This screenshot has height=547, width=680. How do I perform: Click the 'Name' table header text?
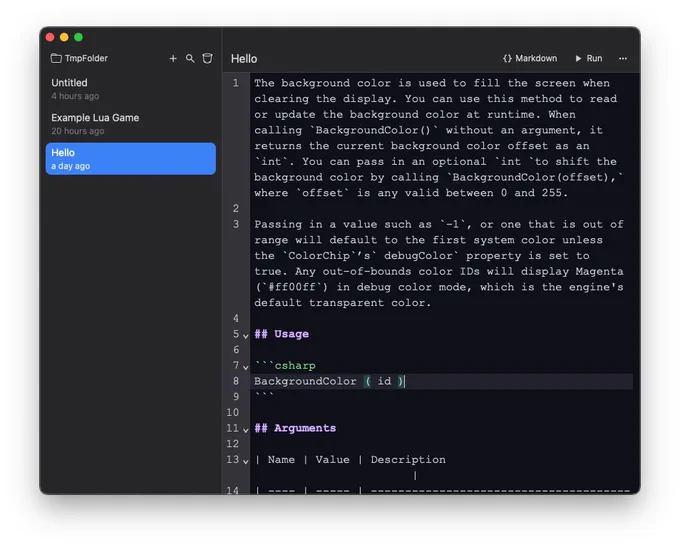[x=281, y=460]
